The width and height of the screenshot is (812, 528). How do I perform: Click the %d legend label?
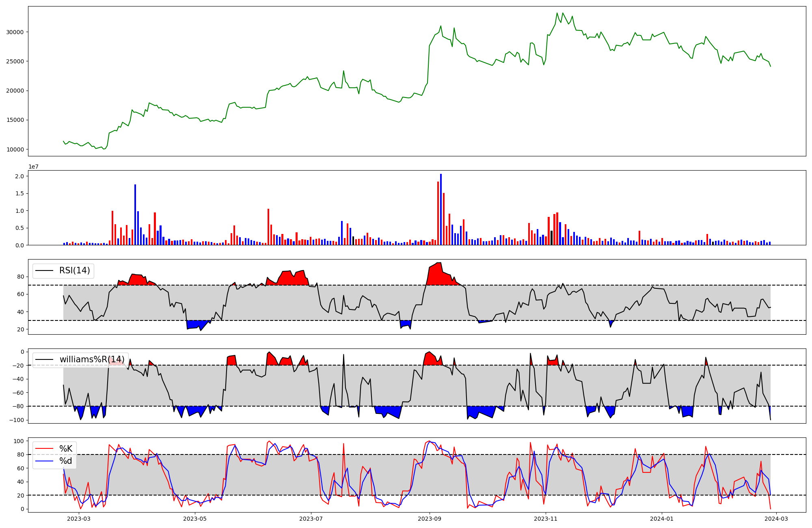coord(66,461)
